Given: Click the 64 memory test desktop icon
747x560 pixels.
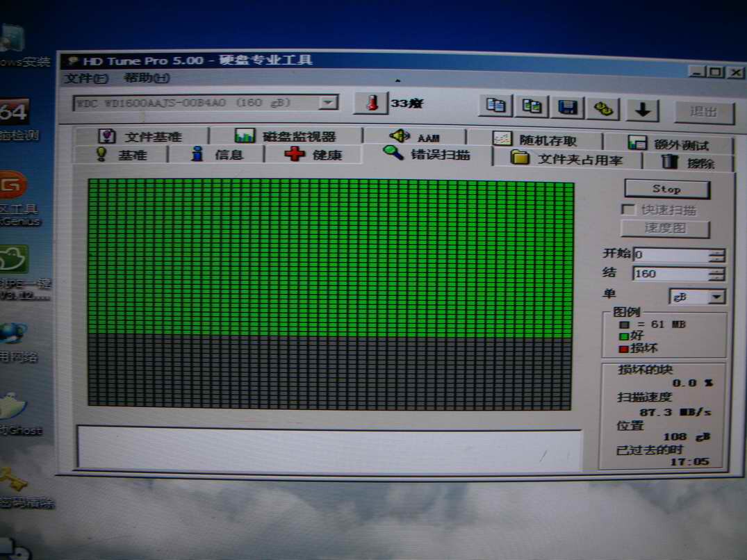Looking at the screenshot, I should 15,111.
